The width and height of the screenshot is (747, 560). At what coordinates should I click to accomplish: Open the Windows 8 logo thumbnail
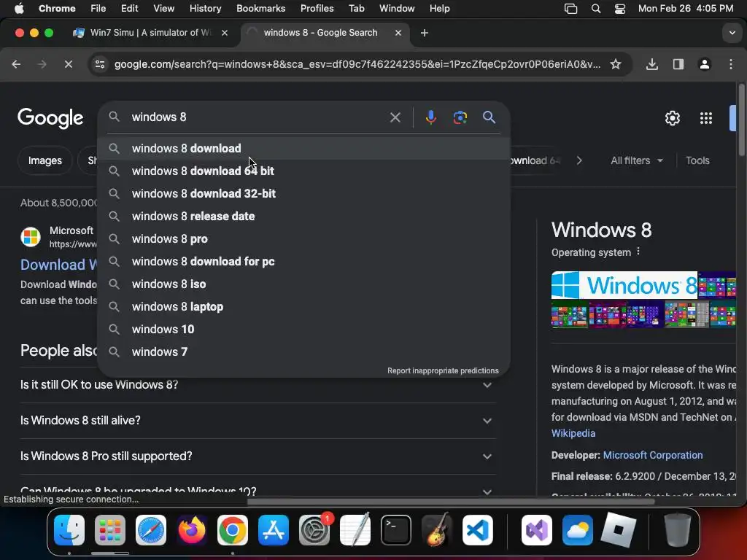click(624, 285)
